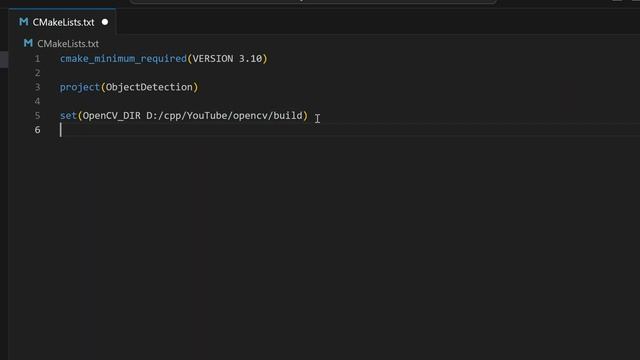Click the ObjectDetection project name

click(x=149, y=87)
